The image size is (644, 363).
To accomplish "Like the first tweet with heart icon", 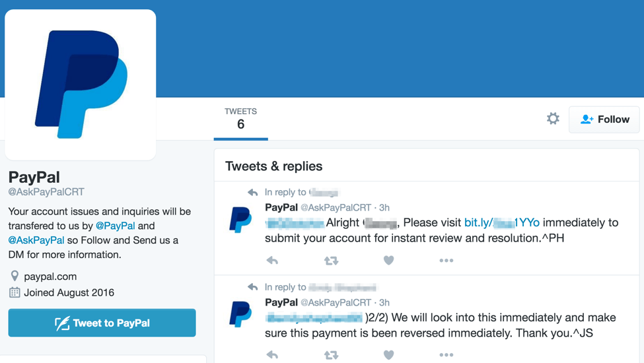I will 388,261.
